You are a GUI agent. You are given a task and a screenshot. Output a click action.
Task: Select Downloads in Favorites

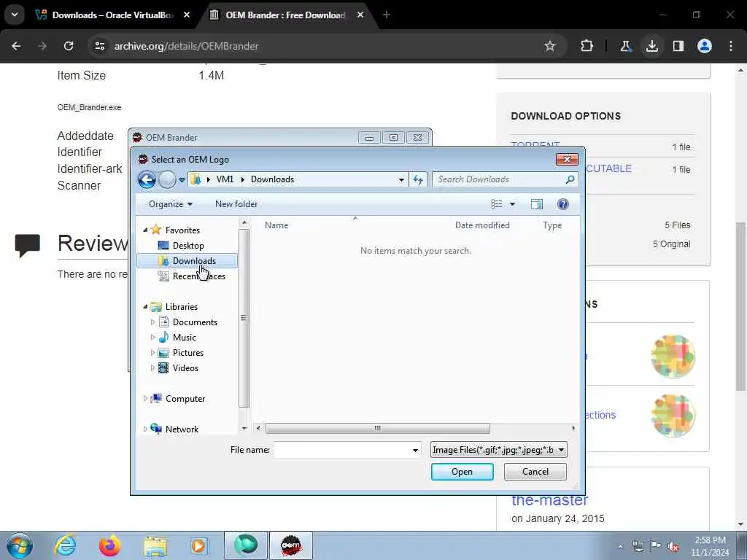pos(187,261)
